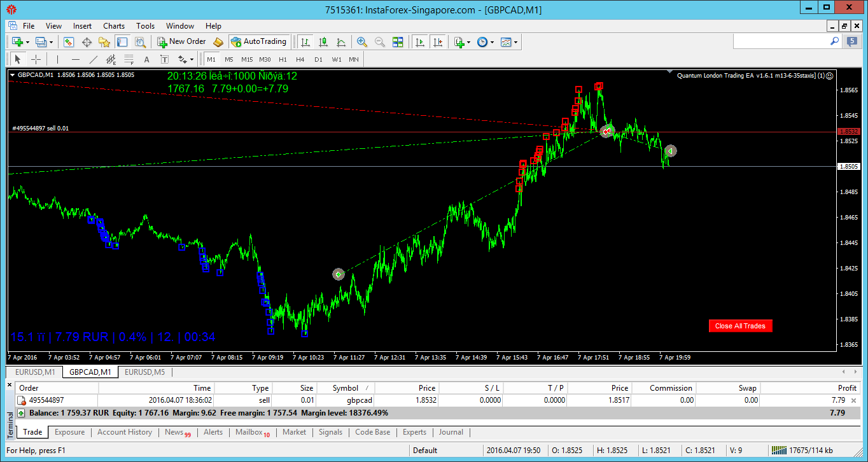The width and height of the screenshot is (868, 462).
Task: Select the equidistant channel tool
Action: tap(111, 59)
